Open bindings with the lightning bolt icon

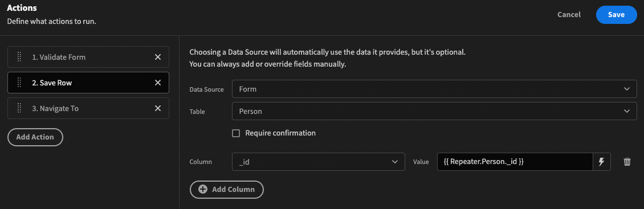click(x=601, y=162)
